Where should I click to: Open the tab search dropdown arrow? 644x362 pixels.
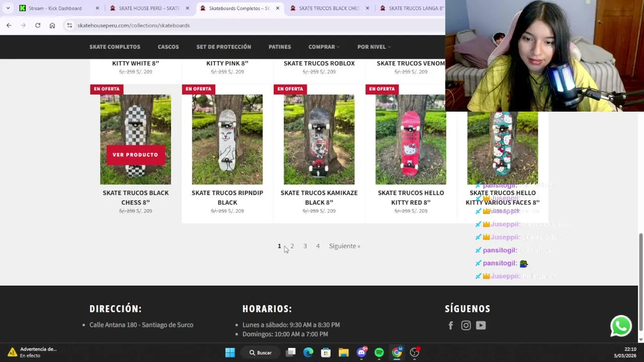tap(8, 8)
